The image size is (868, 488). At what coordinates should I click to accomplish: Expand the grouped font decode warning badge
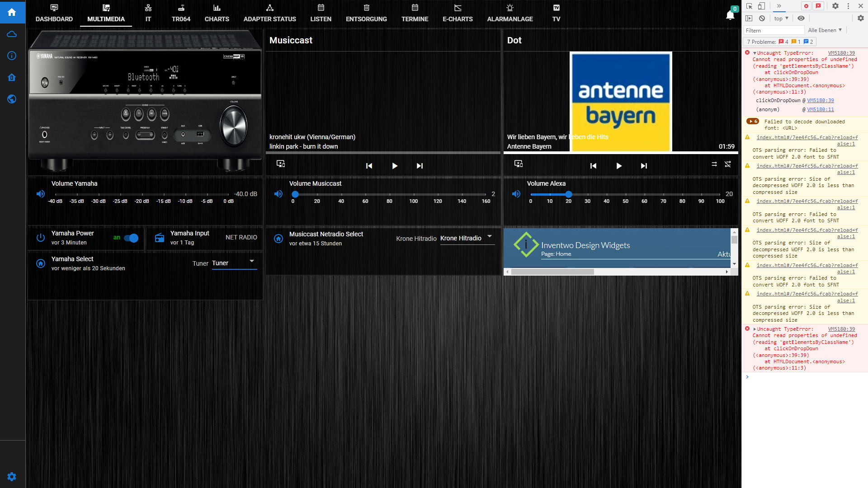[753, 122]
